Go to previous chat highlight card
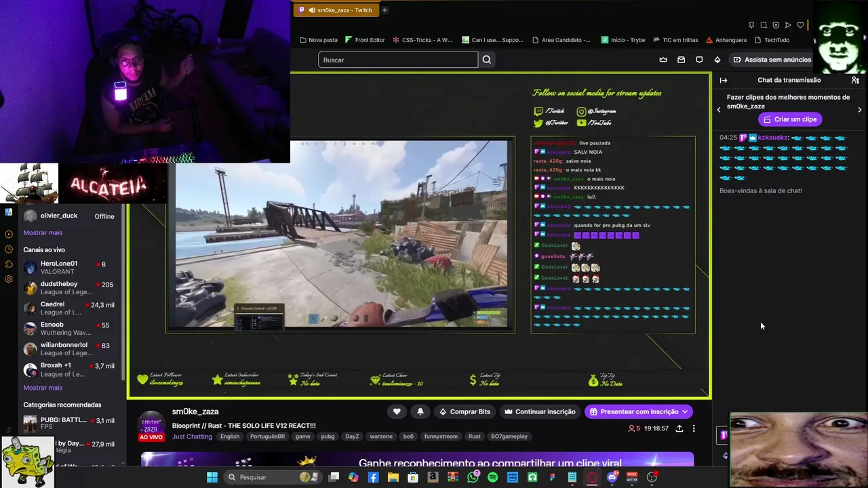 click(x=719, y=110)
